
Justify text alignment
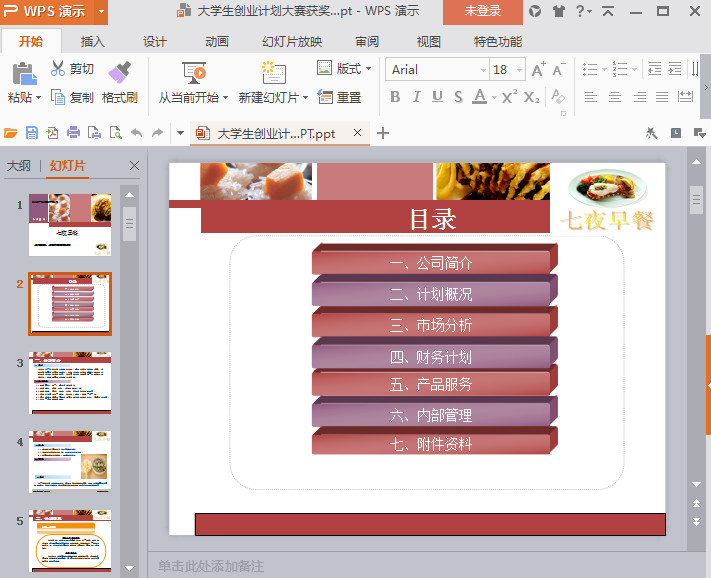click(662, 97)
